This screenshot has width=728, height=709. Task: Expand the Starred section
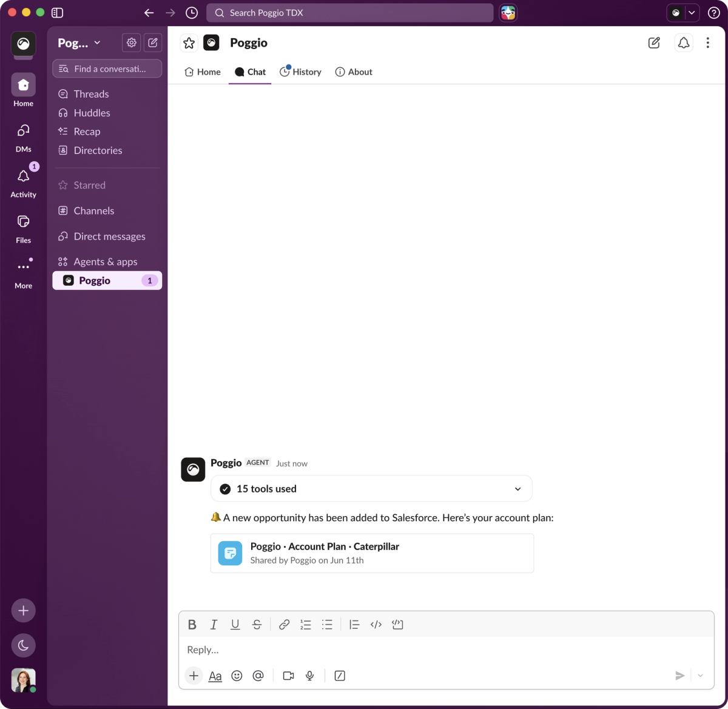click(x=89, y=185)
